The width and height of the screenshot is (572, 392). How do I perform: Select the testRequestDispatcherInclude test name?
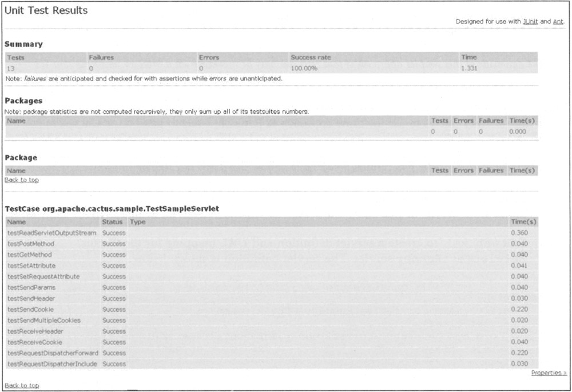coord(52,364)
